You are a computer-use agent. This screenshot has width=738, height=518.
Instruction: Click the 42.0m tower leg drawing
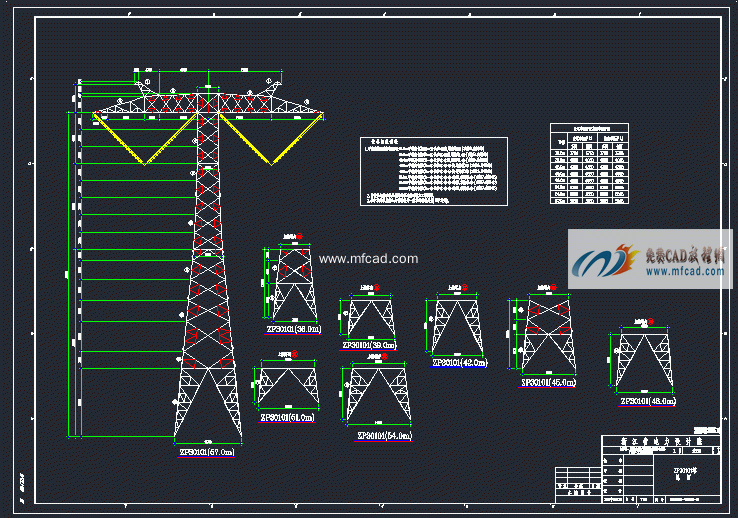pos(458,326)
